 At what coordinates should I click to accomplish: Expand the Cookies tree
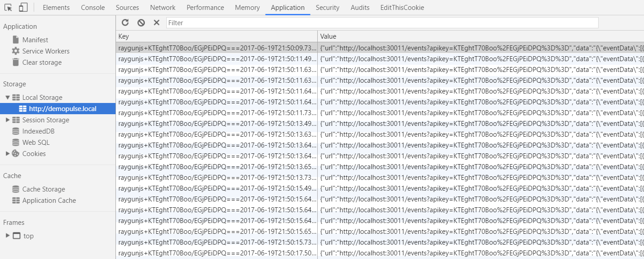click(x=9, y=153)
